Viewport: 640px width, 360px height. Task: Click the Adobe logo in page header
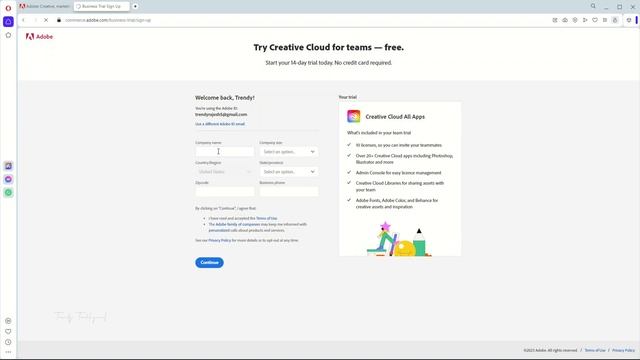click(x=39, y=37)
